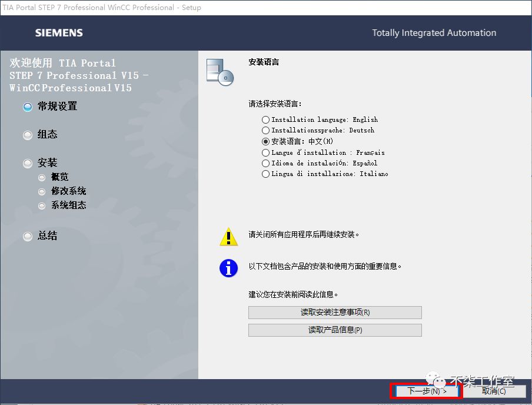This screenshot has width=532, height=405.
Task: Click 读取安装注意事项(R) button
Action: pos(335,313)
